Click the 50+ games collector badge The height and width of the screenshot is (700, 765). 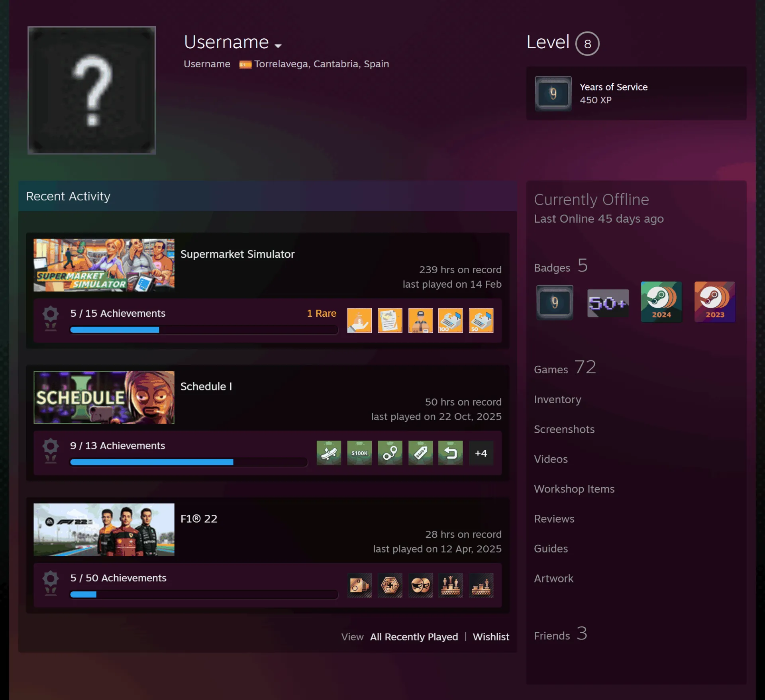click(x=608, y=303)
